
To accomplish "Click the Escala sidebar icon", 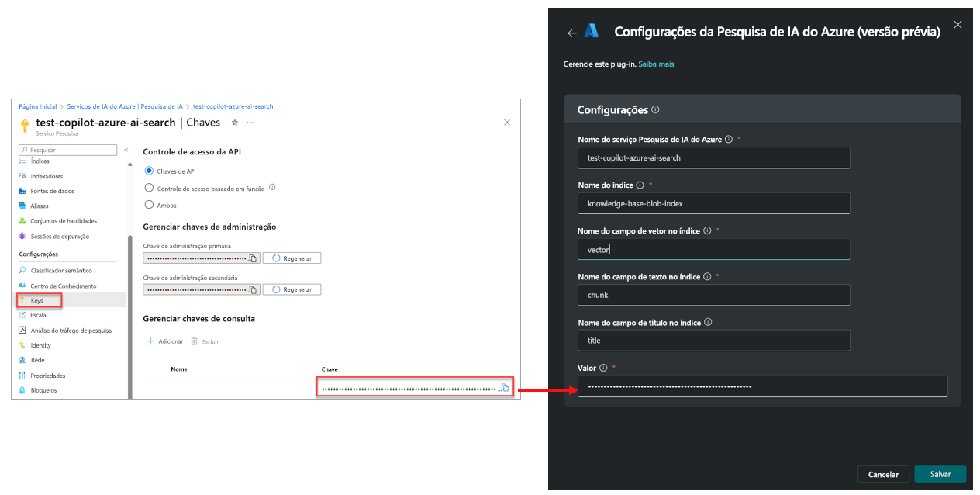I will tap(22, 315).
